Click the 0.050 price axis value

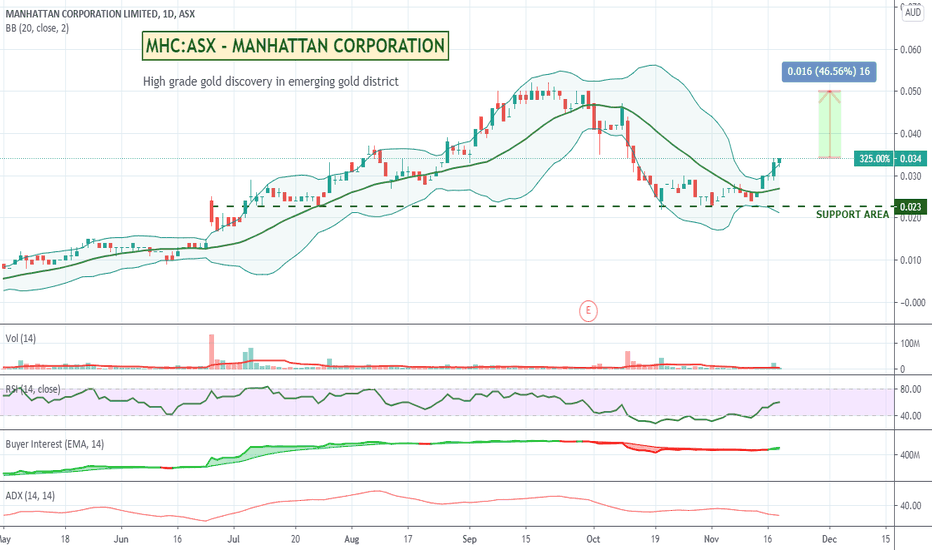point(911,92)
